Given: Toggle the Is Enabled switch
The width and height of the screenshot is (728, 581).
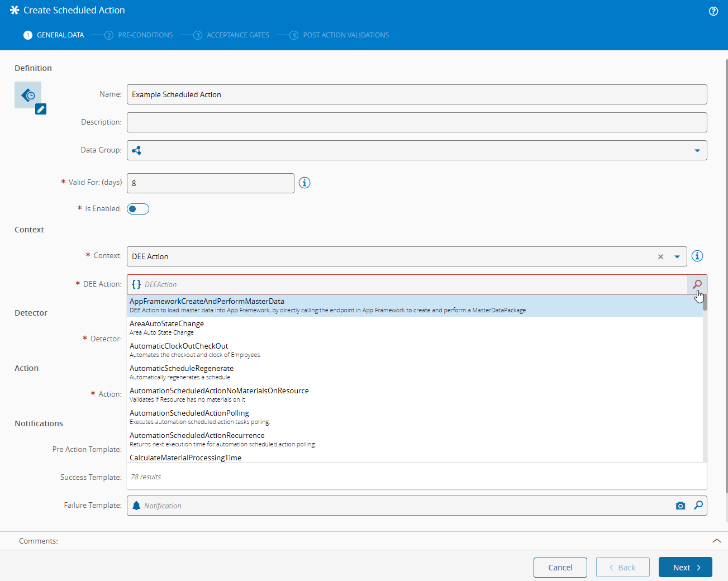Looking at the screenshot, I should point(138,209).
